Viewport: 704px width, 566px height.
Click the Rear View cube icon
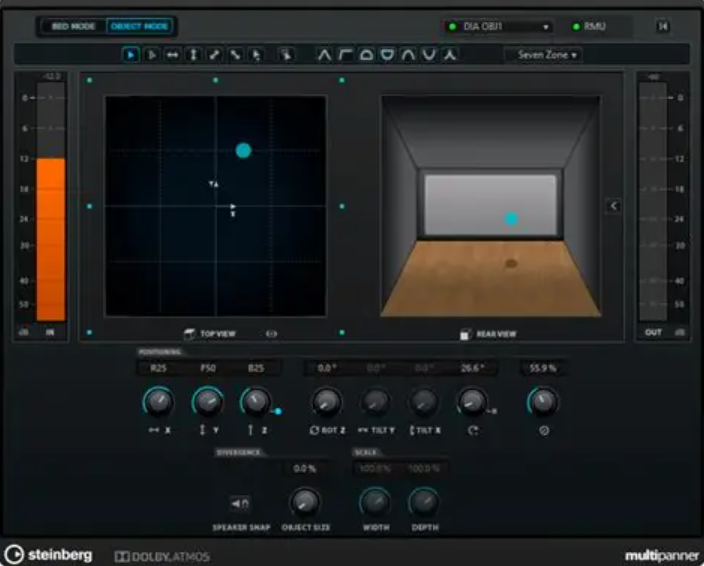pos(465,334)
